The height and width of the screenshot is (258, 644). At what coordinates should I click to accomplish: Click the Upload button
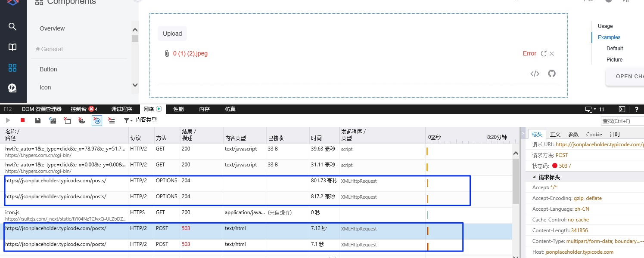pos(172,34)
